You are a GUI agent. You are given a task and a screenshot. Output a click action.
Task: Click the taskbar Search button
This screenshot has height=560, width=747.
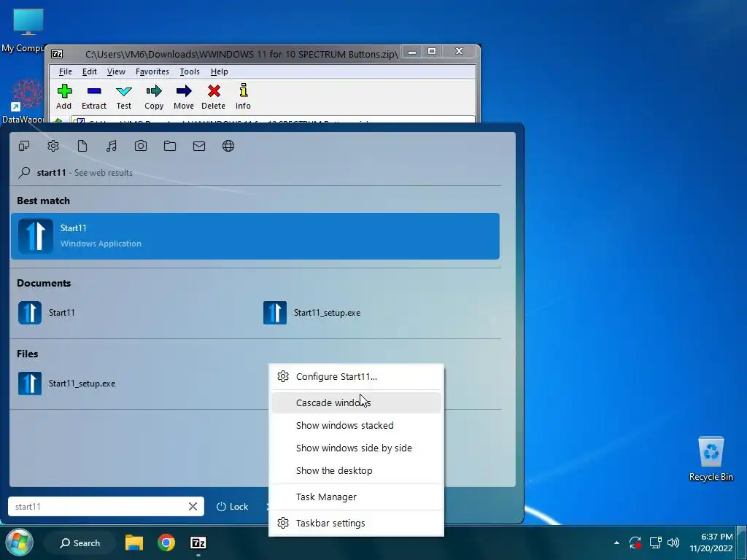point(80,542)
